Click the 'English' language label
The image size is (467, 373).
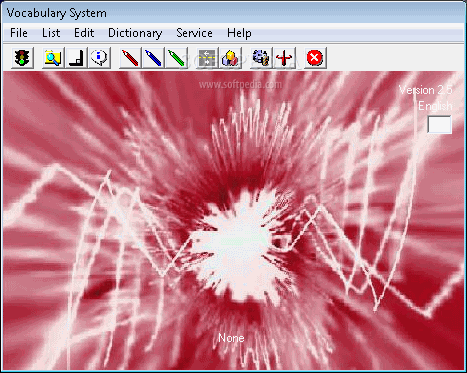(435, 106)
